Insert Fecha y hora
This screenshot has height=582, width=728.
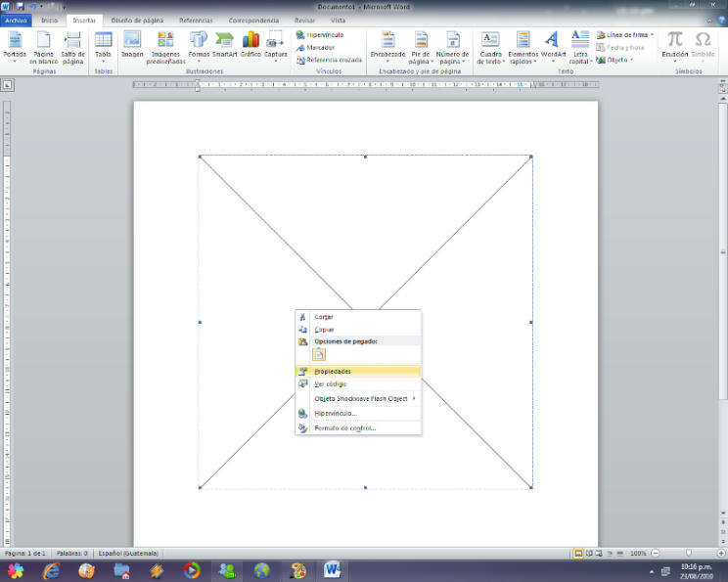pyautogui.click(x=620, y=47)
